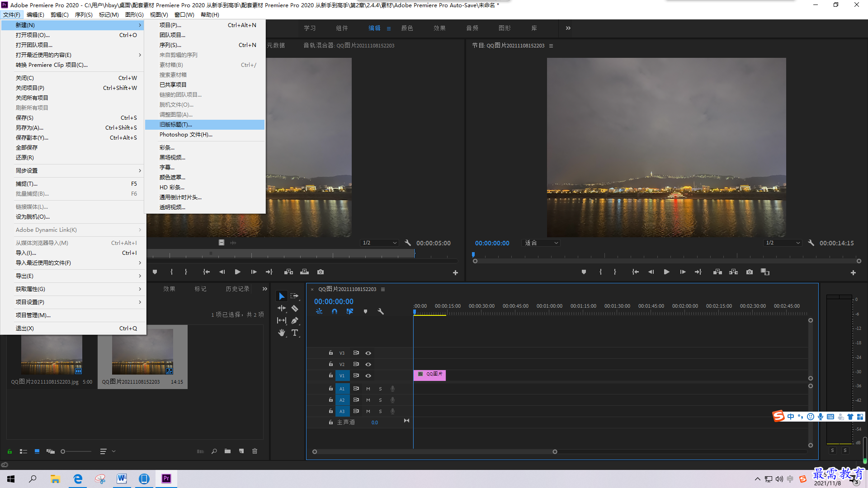Viewport: 868px width, 488px height.
Task: Select the Ripple Edit tool
Action: pos(282,308)
